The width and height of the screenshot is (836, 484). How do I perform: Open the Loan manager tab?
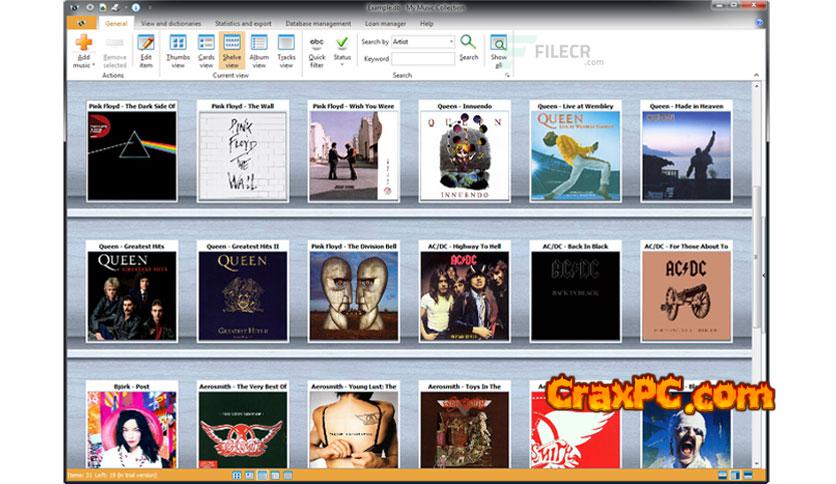[383, 22]
